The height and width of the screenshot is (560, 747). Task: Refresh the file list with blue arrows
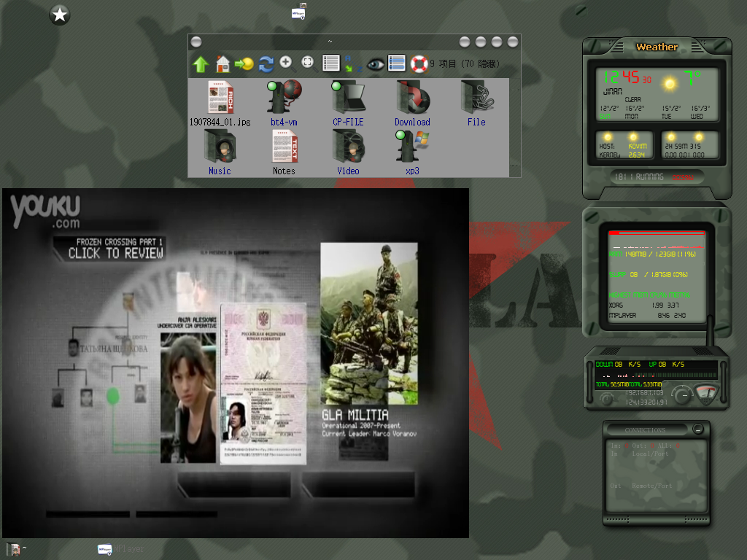pyautogui.click(x=266, y=64)
